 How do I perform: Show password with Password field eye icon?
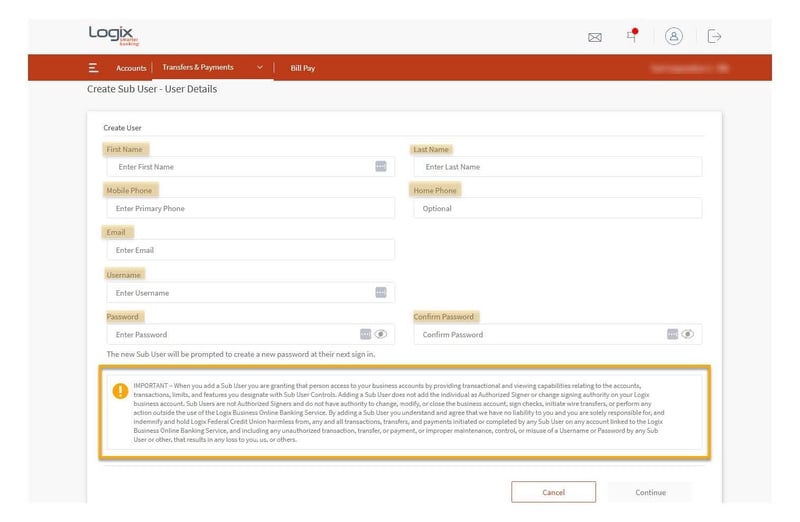pyautogui.click(x=381, y=334)
